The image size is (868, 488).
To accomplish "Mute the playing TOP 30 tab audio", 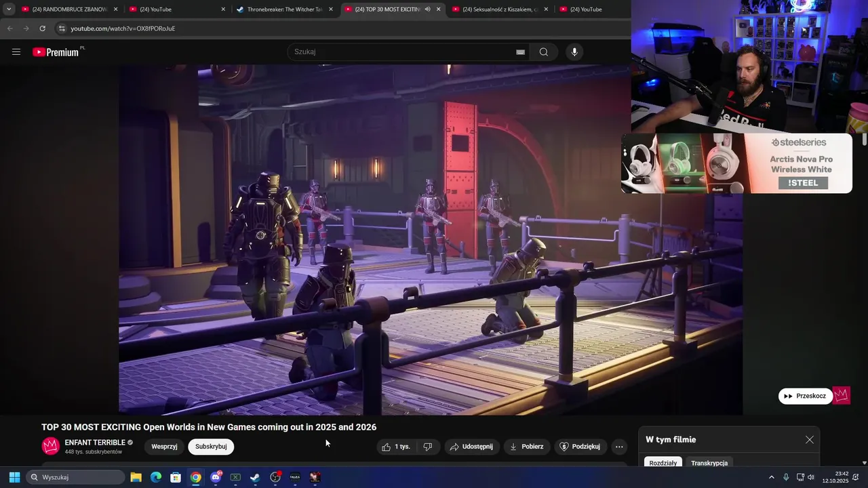I will (427, 9).
